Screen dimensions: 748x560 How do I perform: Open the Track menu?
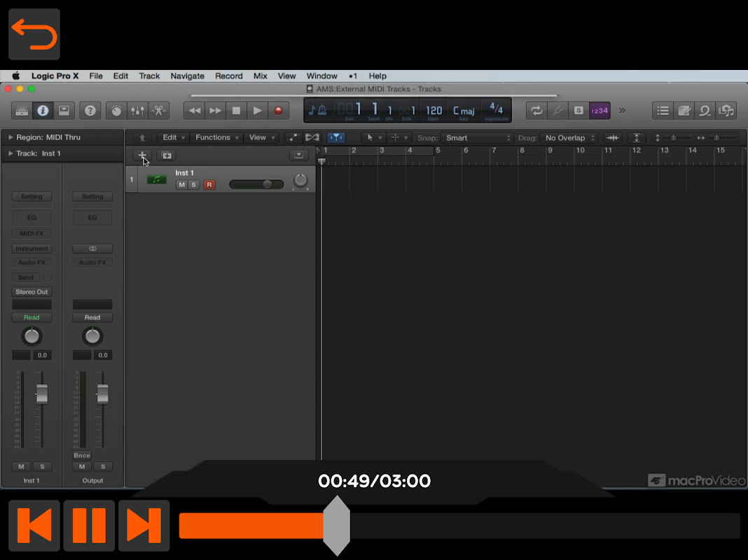149,76
